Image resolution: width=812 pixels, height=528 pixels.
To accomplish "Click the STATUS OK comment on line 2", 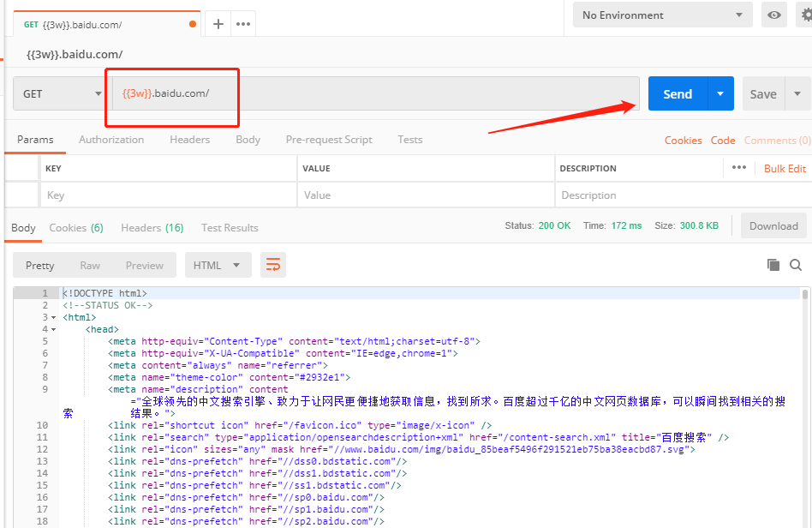I will tap(108, 305).
